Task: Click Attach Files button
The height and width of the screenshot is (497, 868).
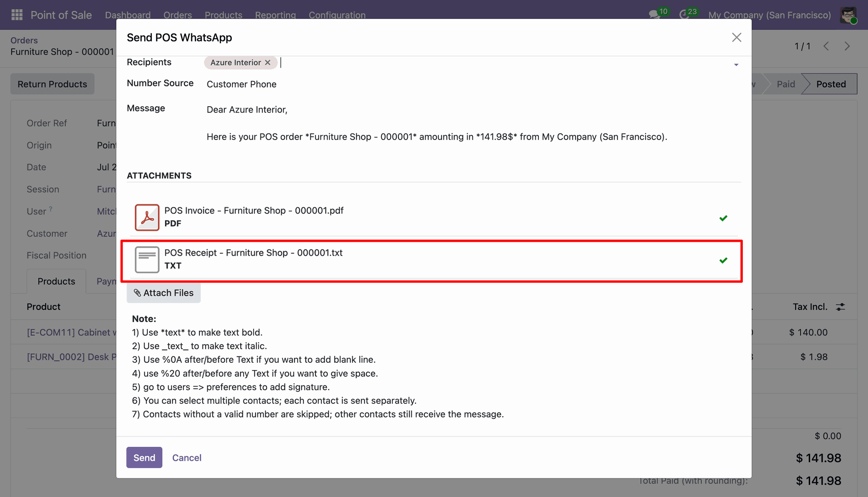Action: click(164, 293)
